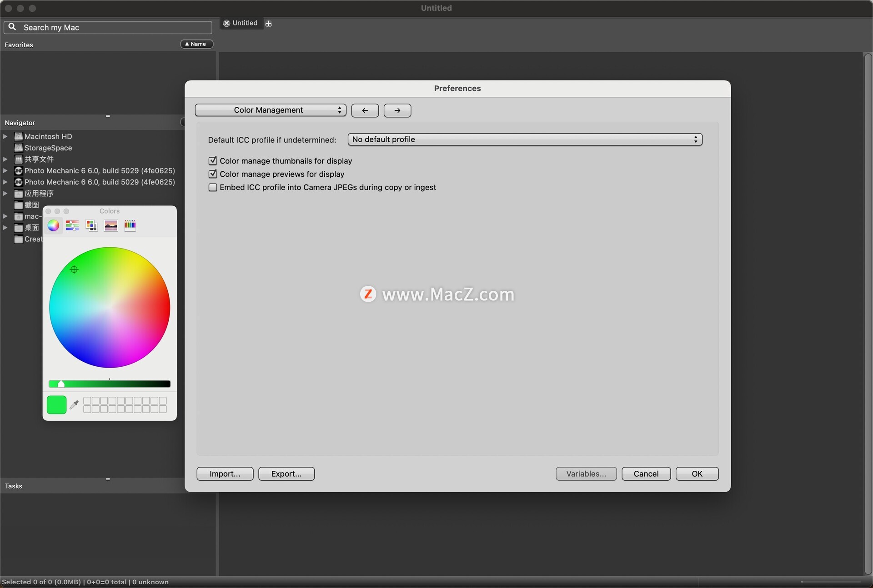Click the Export... button
873x588 pixels.
pos(286,474)
